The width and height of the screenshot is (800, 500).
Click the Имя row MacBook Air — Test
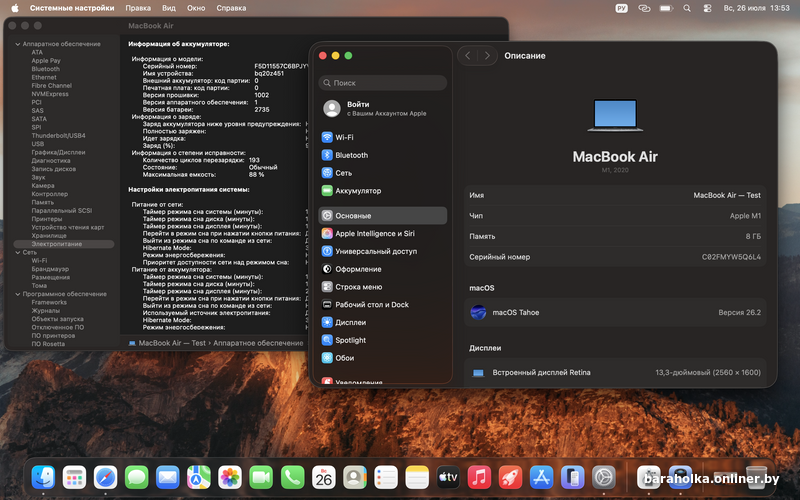(x=615, y=195)
